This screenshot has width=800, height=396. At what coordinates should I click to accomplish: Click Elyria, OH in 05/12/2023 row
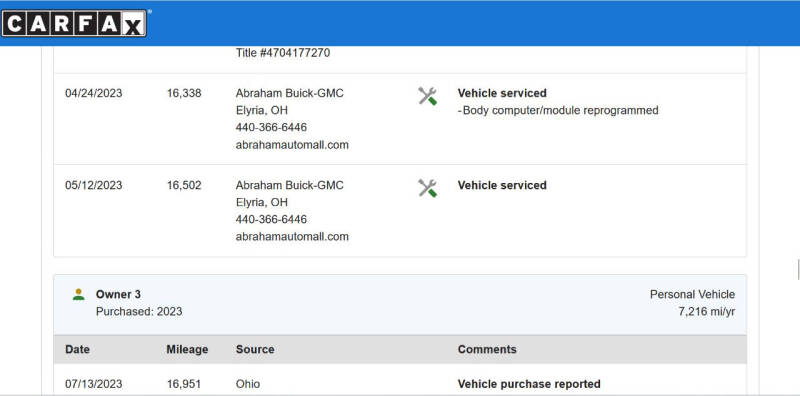point(262,202)
